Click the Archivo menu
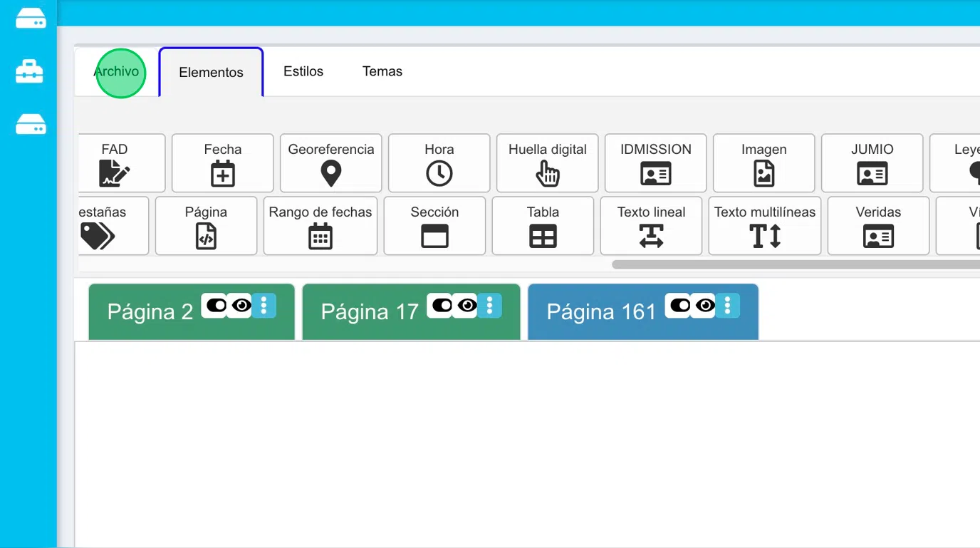 (x=118, y=72)
